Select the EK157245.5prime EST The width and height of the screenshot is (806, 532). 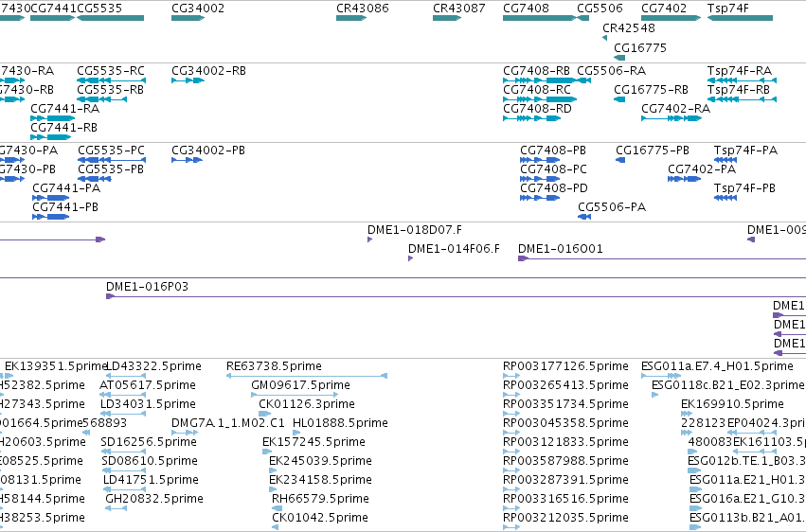(x=267, y=452)
